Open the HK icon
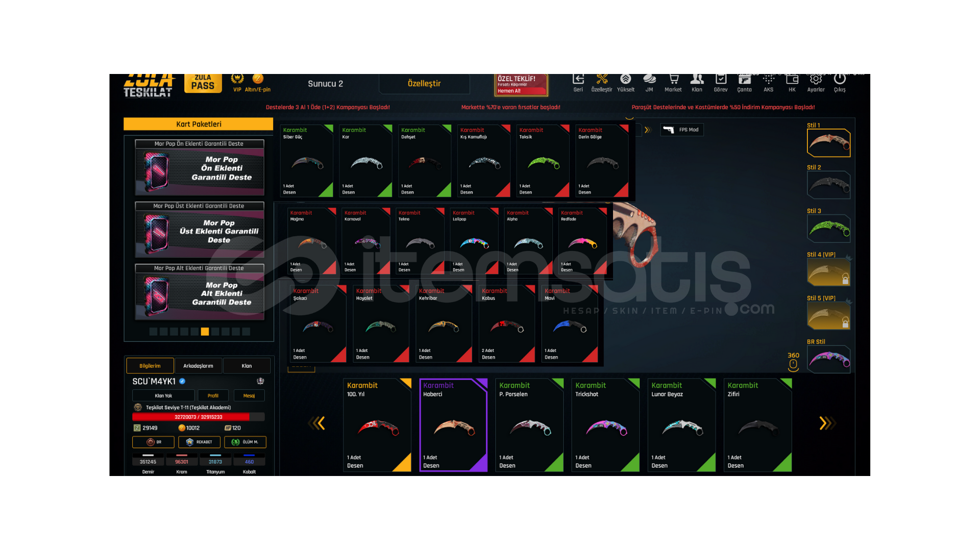980x551 pixels. pos(792,80)
